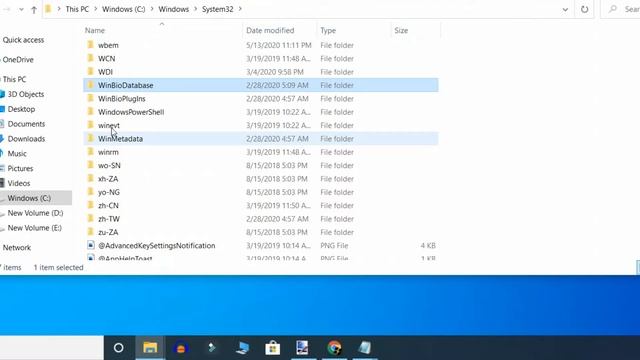Screen dimensions: 640x360
Task: Select New Volume (E:) drive
Action: [x=34, y=228]
